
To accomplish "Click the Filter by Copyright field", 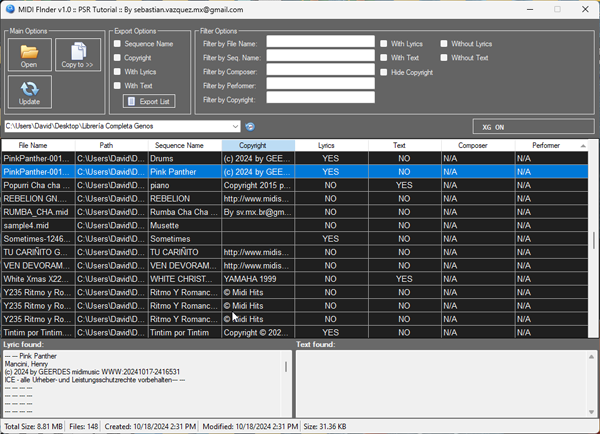I will [x=321, y=97].
